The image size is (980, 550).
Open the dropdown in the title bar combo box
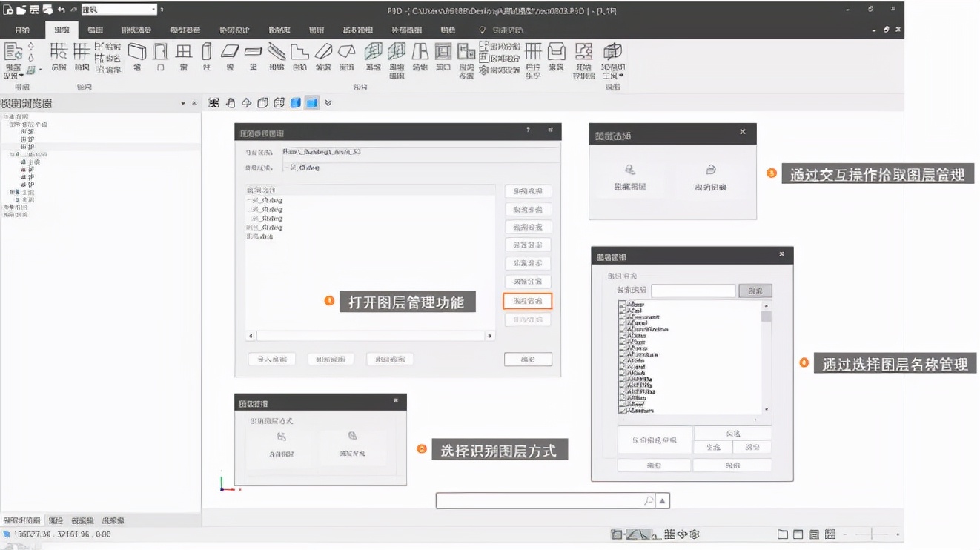[153, 10]
